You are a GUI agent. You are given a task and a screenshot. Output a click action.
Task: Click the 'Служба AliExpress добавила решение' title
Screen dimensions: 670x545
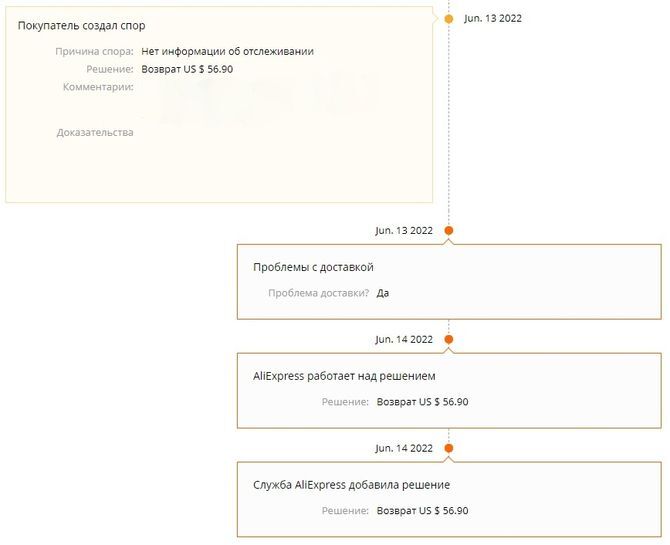[351, 485]
